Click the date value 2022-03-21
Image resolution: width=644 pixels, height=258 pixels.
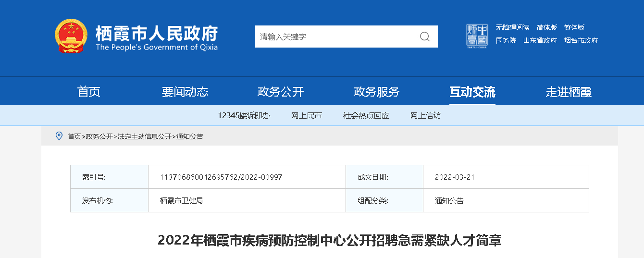pyautogui.click(x=455, y=177)
